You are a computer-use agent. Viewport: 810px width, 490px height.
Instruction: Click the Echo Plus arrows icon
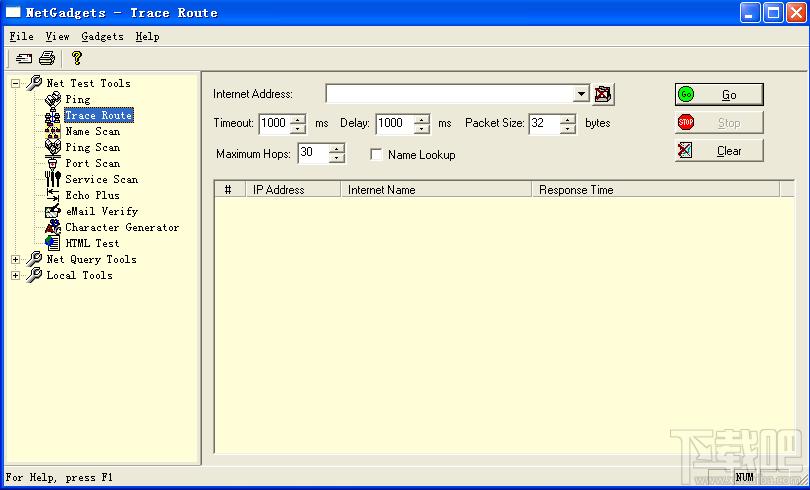[53, 195]
